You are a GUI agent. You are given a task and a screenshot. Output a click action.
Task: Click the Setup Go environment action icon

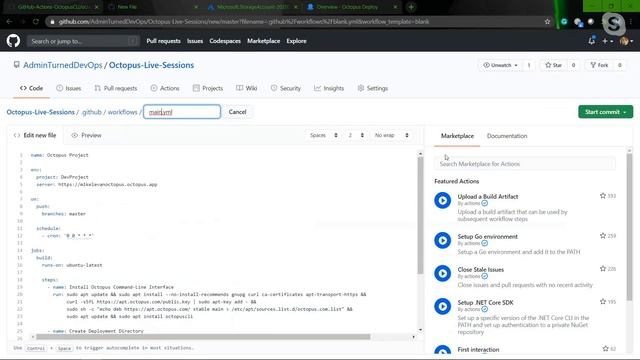(442, 240)
